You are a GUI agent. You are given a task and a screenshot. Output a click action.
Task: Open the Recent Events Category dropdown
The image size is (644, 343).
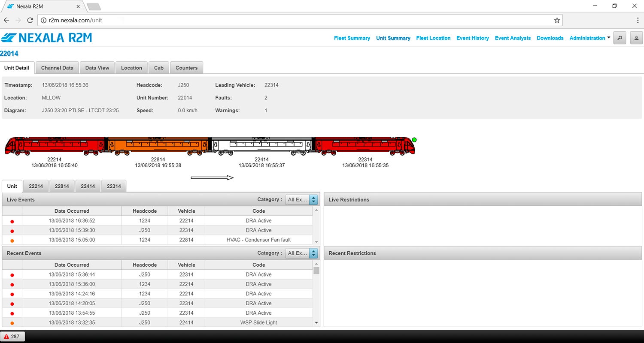(302, 253)
